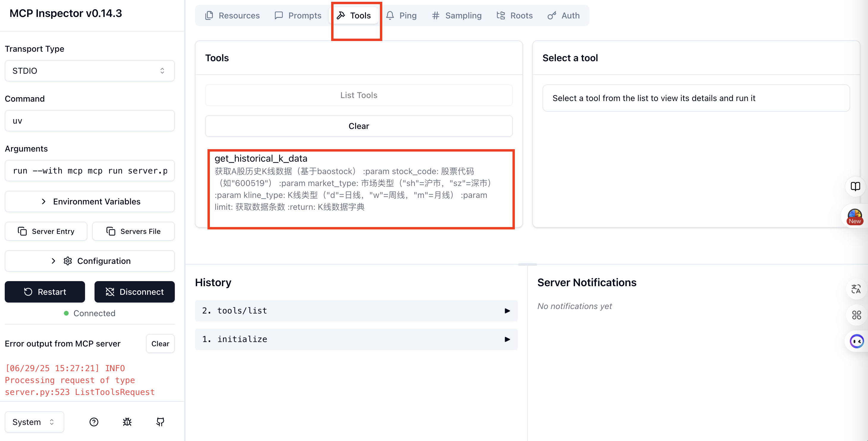
Task: Click the book reader icon at right
Action: tap(855, 186)
